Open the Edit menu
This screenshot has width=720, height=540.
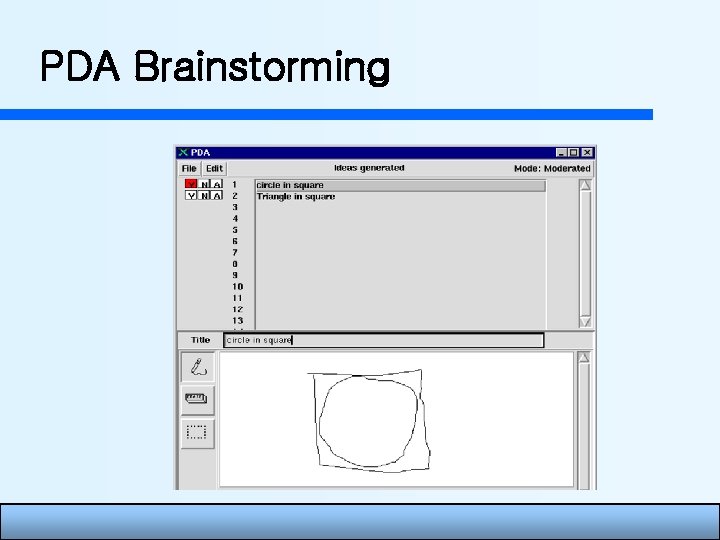click(214, 169)
